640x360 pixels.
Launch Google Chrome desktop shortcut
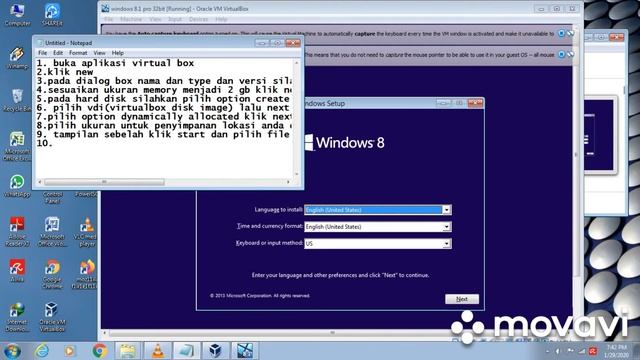point(52,274)
